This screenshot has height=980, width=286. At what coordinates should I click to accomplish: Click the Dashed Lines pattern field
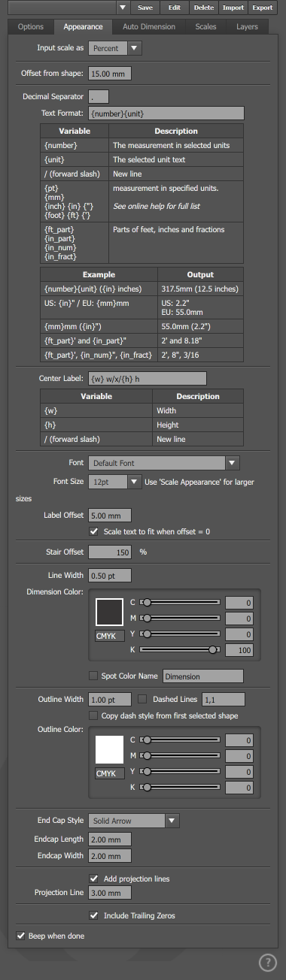224,699
